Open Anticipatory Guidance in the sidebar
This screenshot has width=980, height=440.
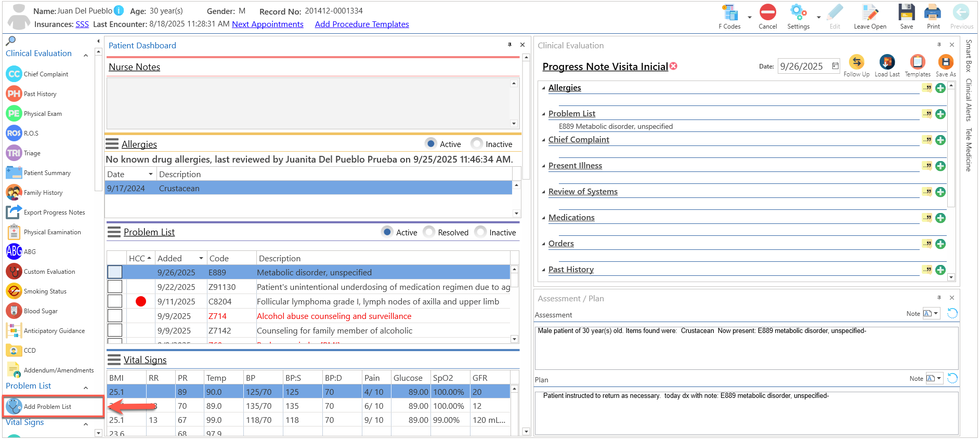46,331
